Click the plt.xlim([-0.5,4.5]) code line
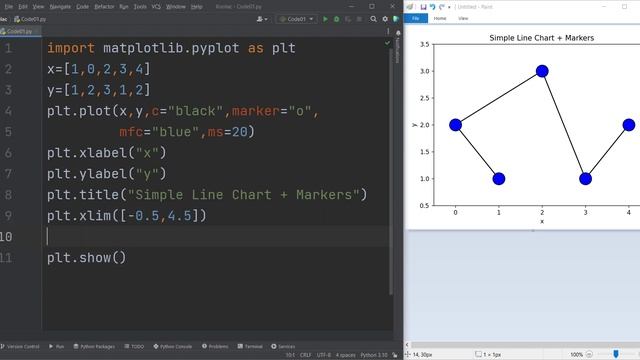The height and width of the screenshot is (360, 640). point(127,216)
